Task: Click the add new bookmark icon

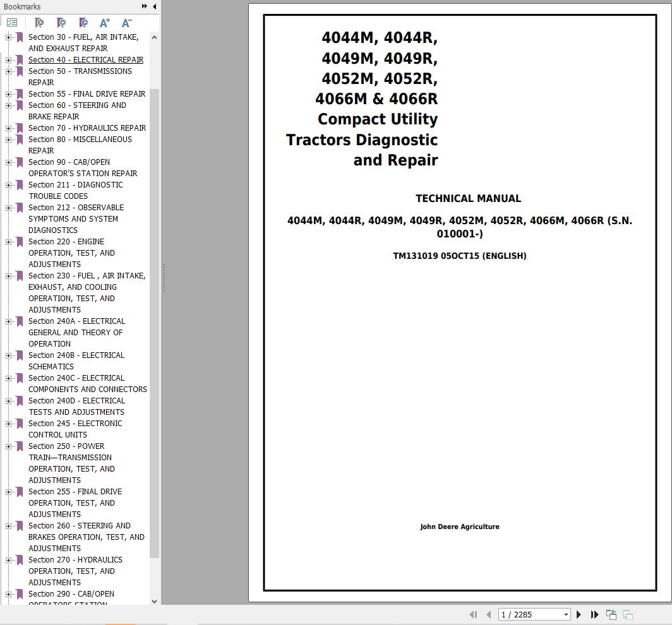Action: tap(61, 22)
